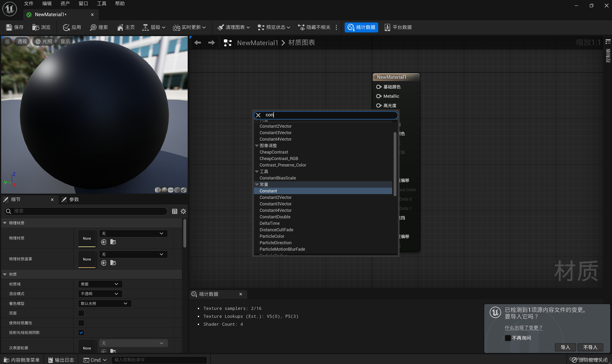This screenshot has height=364, width=612.
Task: Clear the node search text
Action: pos(258,115)
